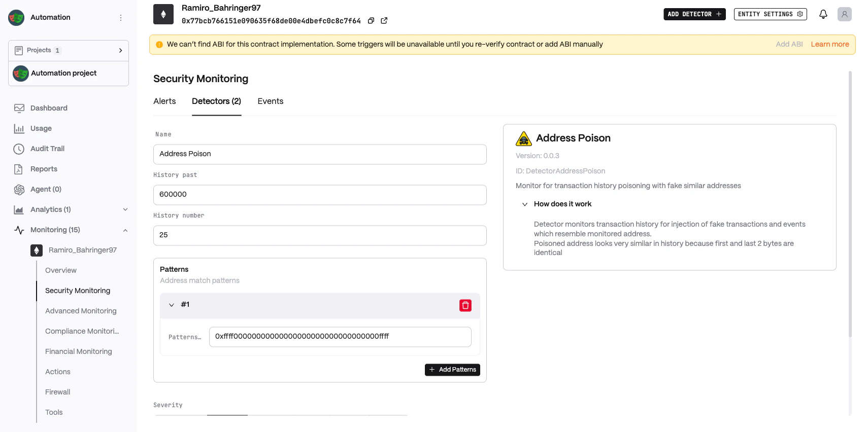Collapse the Monitoring (15) section
This screenshot has height=432, width=868.
point(125,230)
